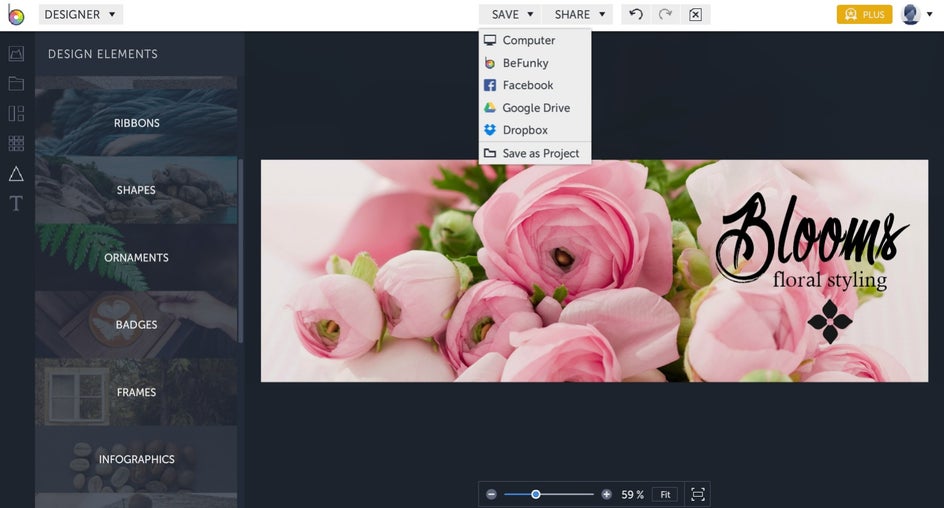Screen dimensions: 944x508
Task: Undo the last action
Action: click(x=636, y=15)
